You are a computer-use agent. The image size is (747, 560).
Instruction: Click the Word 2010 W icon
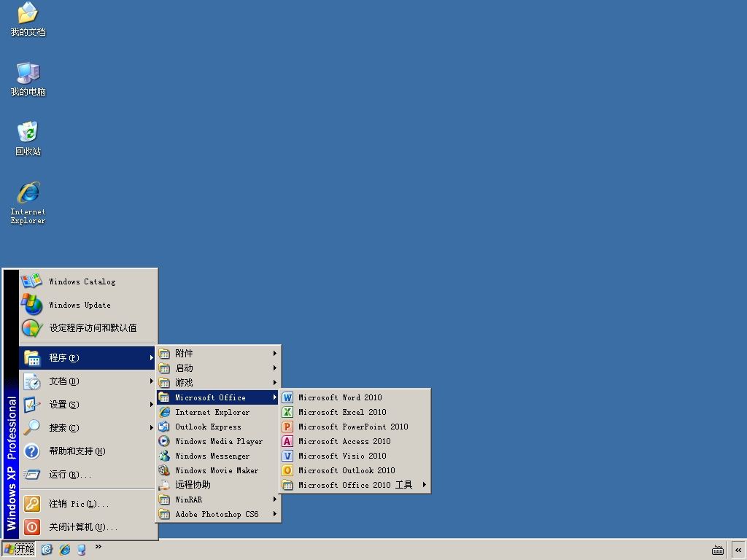[287, 397]
